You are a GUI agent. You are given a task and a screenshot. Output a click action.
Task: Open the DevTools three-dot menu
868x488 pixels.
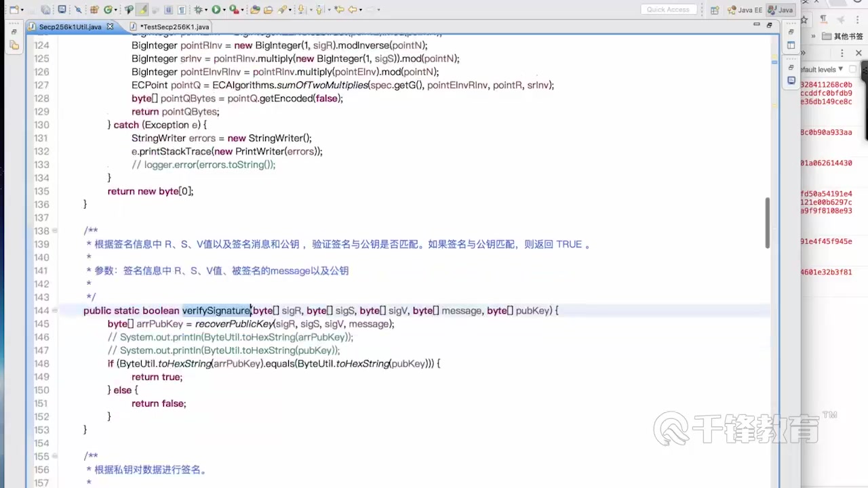(842, 53)
